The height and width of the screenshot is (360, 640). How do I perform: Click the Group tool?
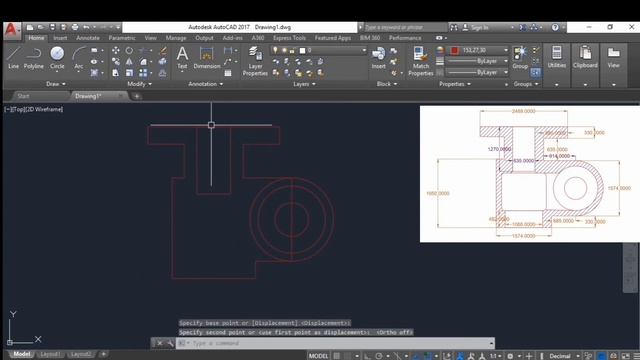(520, 58)
